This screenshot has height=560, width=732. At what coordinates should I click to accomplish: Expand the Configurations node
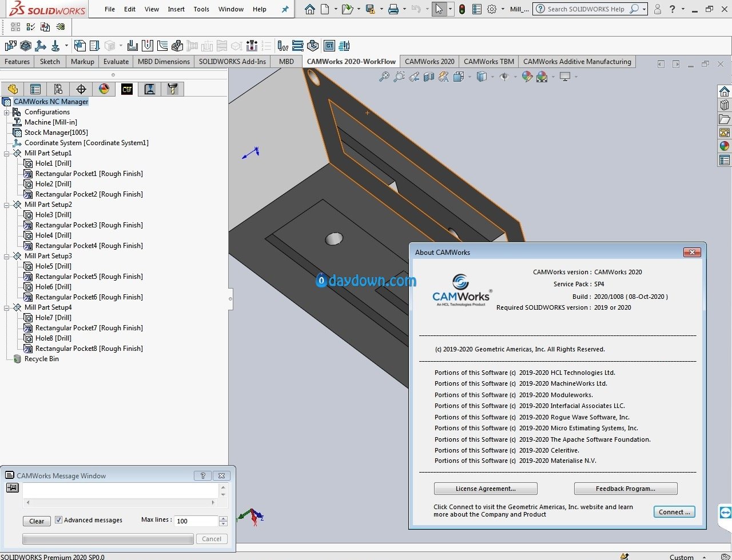pyautogui.click(x=7, y=112)
